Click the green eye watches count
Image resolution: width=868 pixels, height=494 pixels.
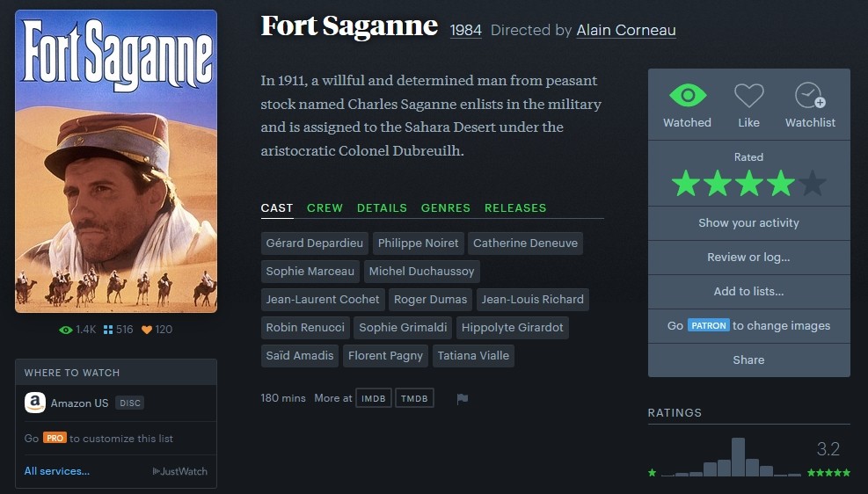(x=77, y=330)
